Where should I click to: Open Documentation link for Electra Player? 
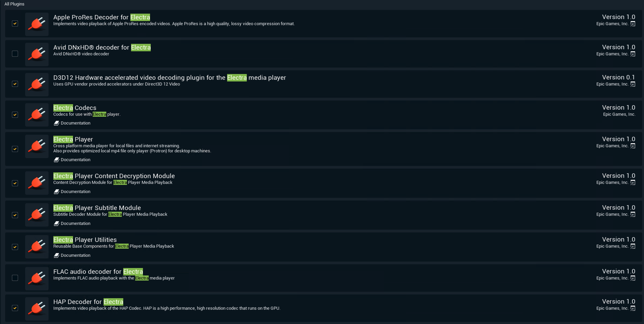[x=72, y=160]
